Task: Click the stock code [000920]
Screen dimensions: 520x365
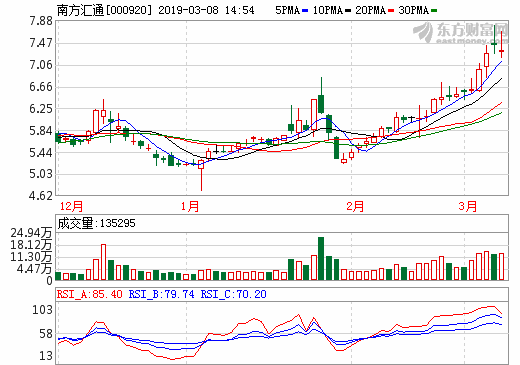Action: pos(129,10)
